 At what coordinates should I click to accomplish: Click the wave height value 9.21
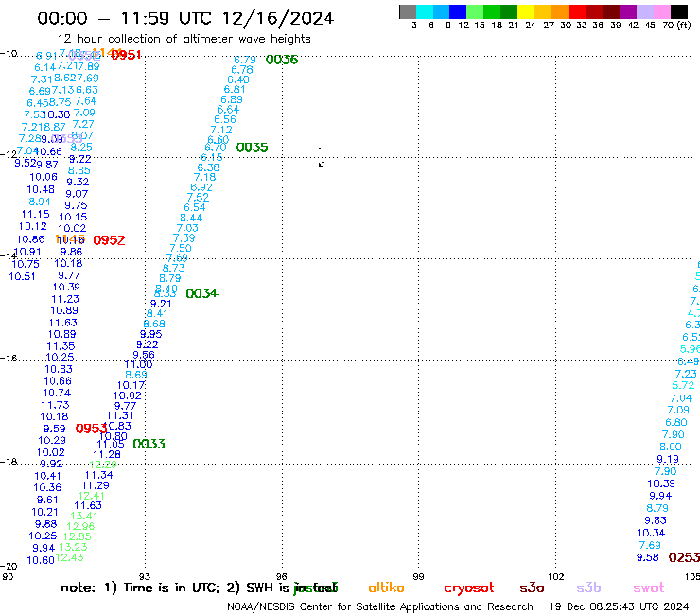[161, 304]
